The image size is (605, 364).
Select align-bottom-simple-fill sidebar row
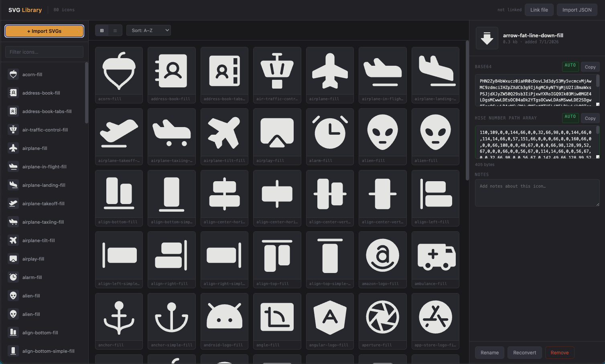click(x=44, y=351)
